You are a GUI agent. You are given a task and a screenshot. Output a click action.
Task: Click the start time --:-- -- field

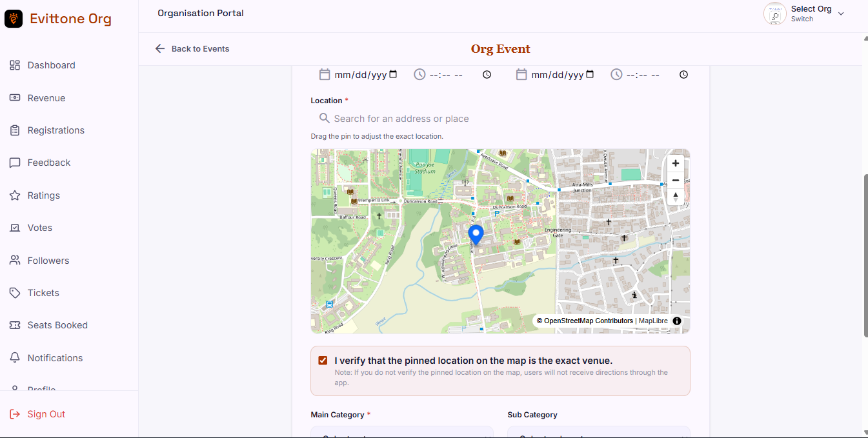click(x=446, y=75)
